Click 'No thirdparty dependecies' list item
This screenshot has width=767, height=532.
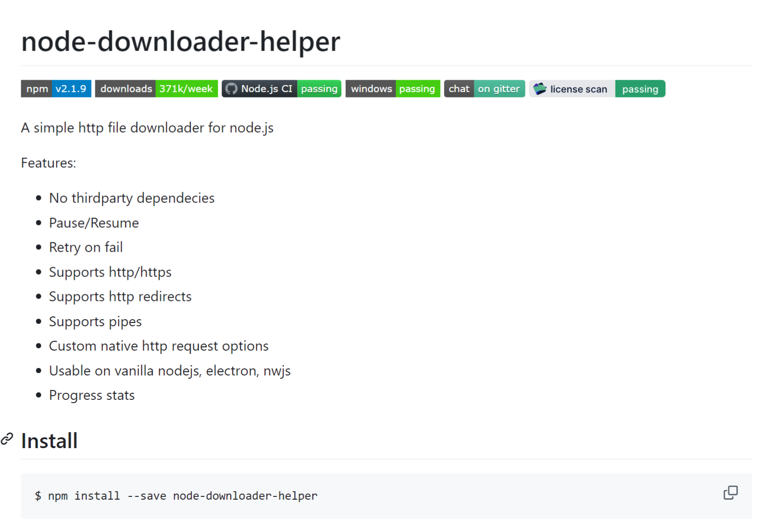click(x=132, y=198)
